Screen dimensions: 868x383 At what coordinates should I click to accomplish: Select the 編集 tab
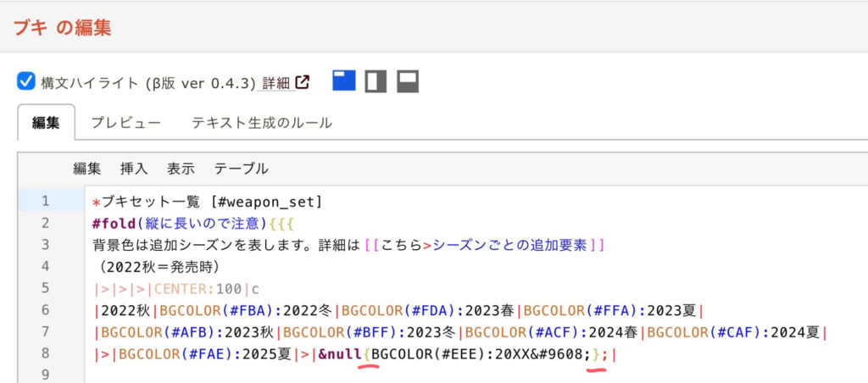tap(46, 123)
